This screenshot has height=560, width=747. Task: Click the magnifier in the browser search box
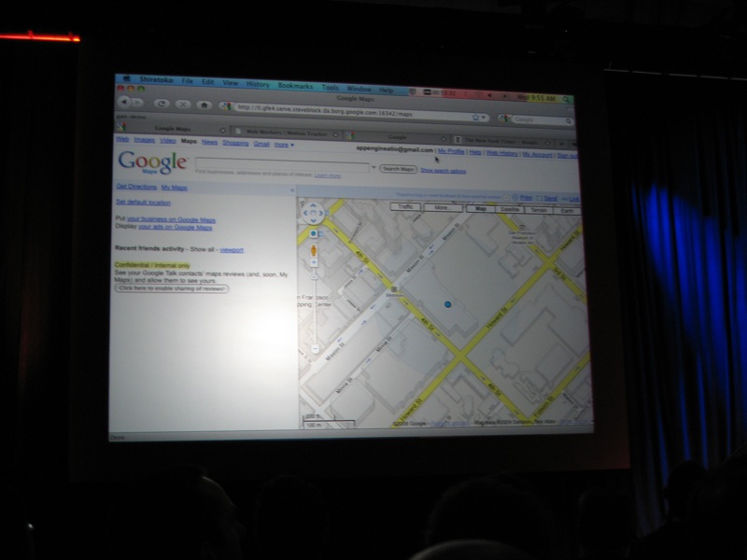[x=569, y=121]
